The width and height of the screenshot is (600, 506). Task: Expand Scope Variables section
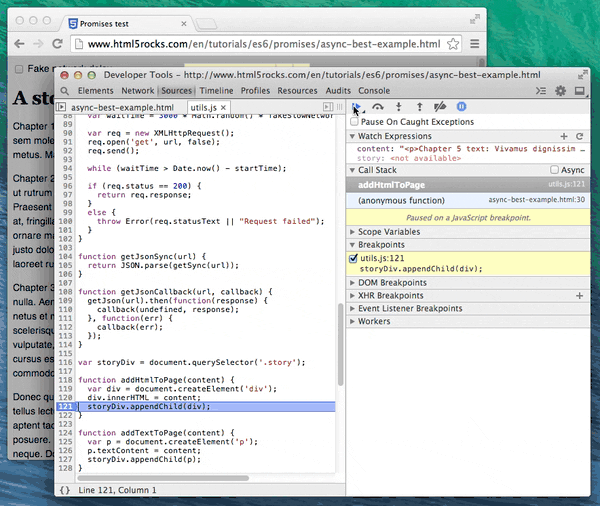tap(386, 232)
